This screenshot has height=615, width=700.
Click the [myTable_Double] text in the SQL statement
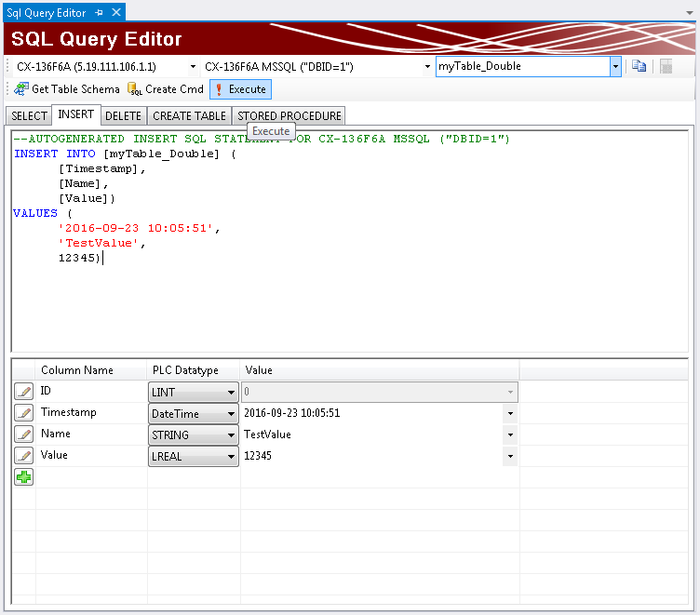(162, 154)
